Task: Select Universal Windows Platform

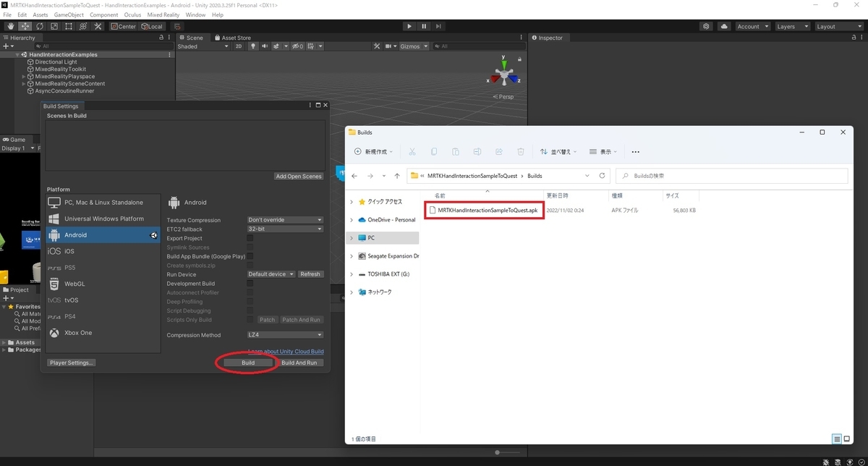Action: 103,219
